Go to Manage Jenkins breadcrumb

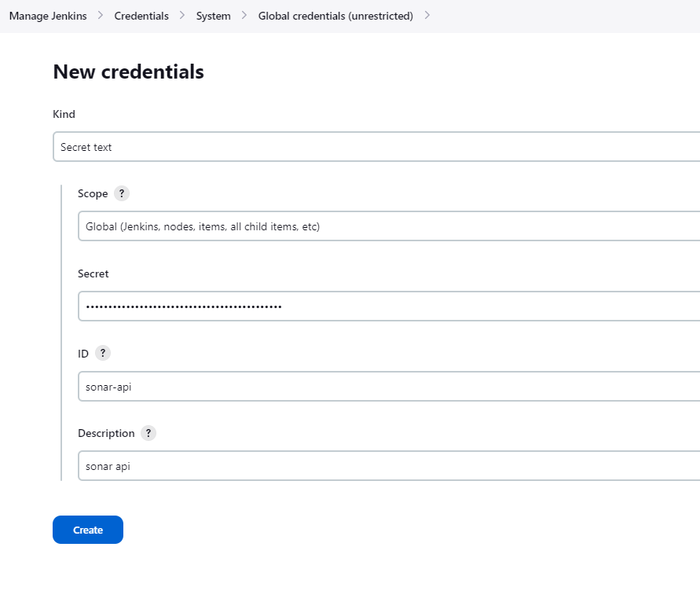48,16
